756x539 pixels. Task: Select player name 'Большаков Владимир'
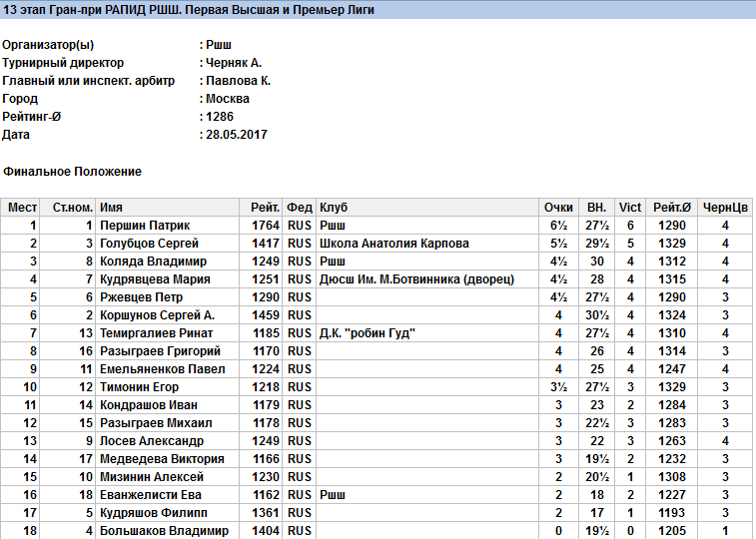164,531
